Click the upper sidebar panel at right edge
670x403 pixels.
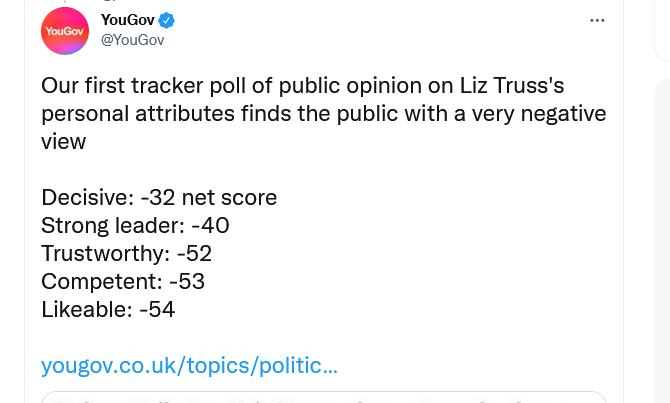tap(662, 30)
